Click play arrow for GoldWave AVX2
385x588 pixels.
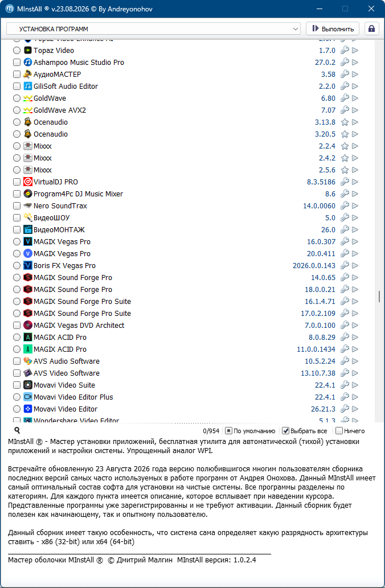[x=355, y=110]
